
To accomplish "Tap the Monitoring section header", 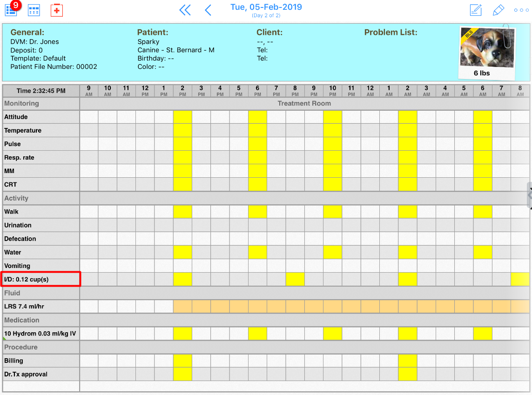I will click(x=41, y=103).
